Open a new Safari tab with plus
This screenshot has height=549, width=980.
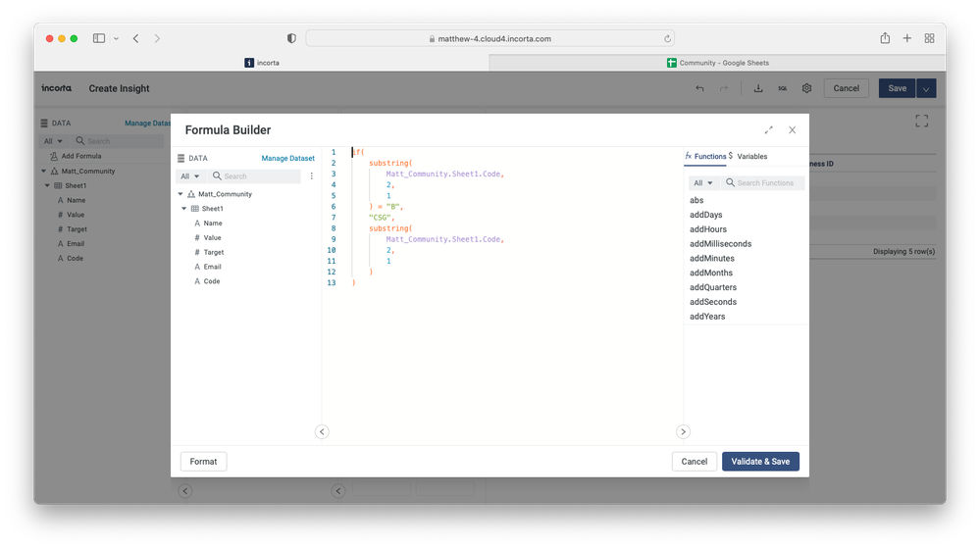click(907, 38)
